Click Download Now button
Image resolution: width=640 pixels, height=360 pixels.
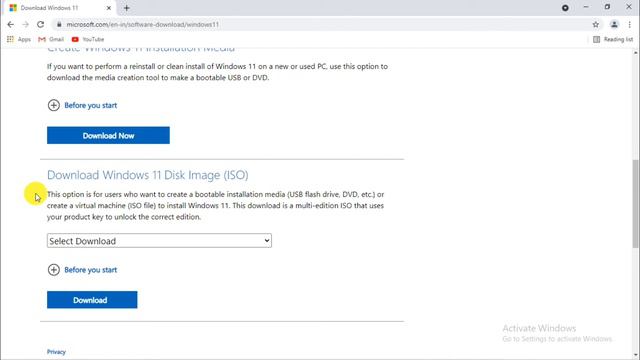108,136
